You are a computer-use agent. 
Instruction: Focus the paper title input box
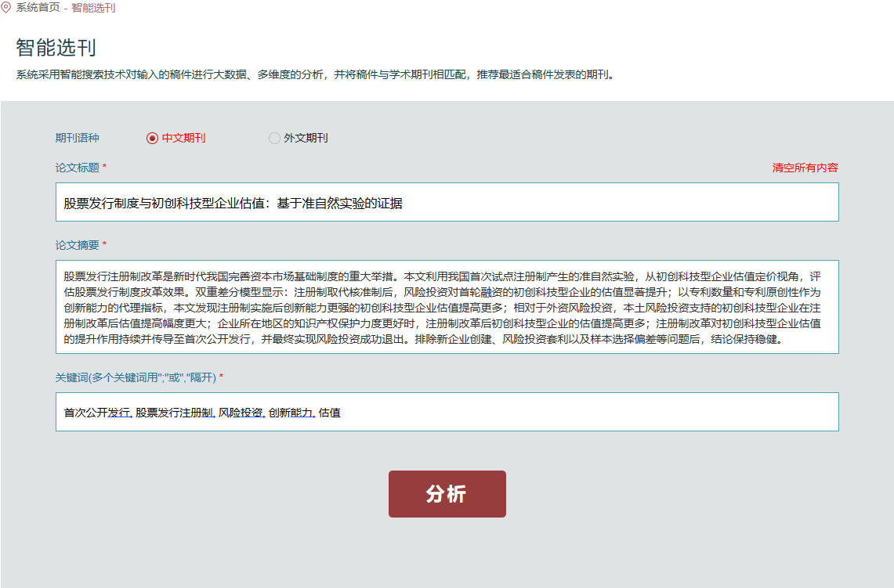tap(447, 203)
